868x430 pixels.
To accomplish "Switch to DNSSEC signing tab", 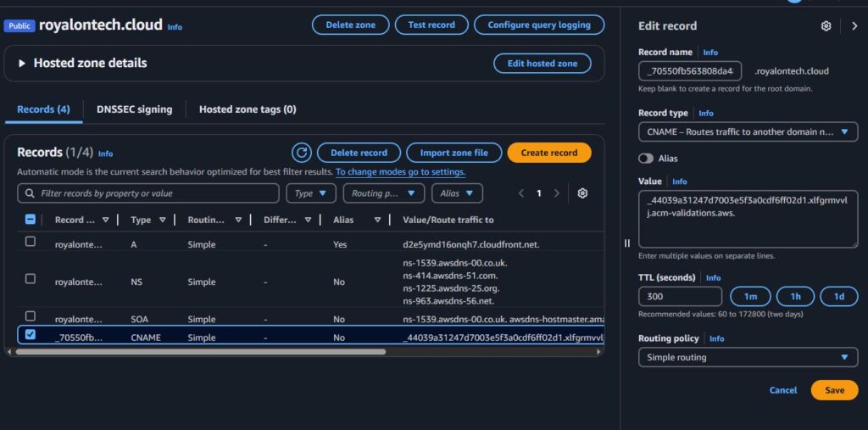I will [x=135, y=109].
